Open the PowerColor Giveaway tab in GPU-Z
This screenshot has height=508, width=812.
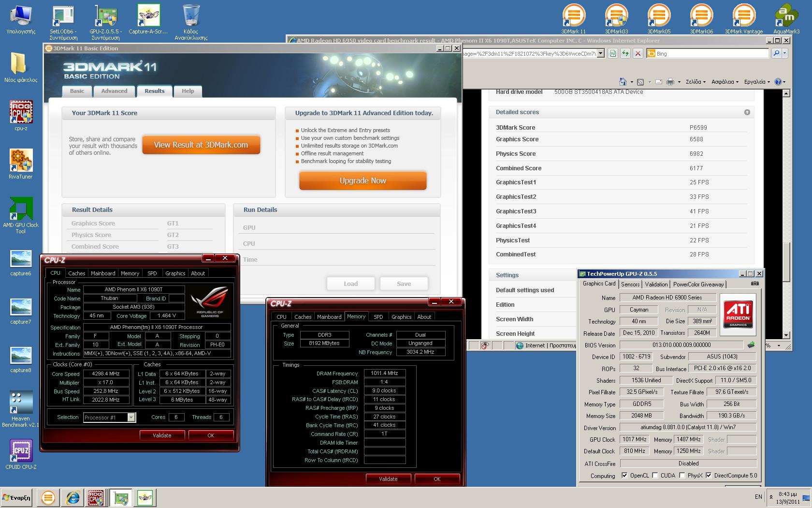coord(698,284)
